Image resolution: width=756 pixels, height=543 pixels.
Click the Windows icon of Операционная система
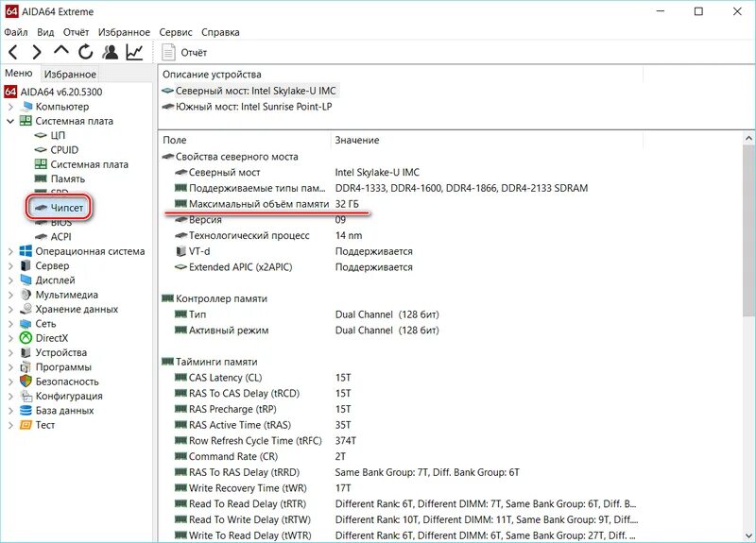[x=26, y=251]
